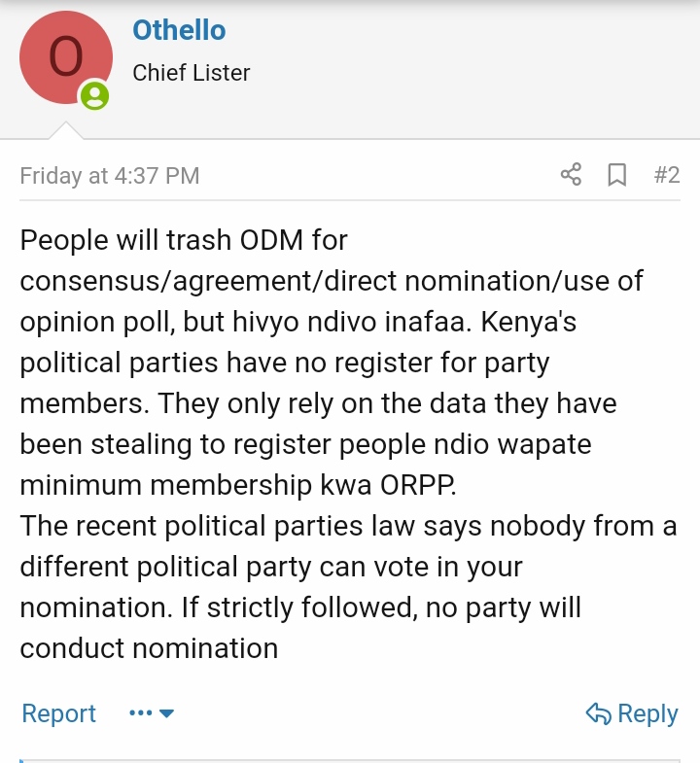This screenshot has height=763, width=700.
Task: Click the paragraph starting People will trash ODM
Action: point(331,363)
